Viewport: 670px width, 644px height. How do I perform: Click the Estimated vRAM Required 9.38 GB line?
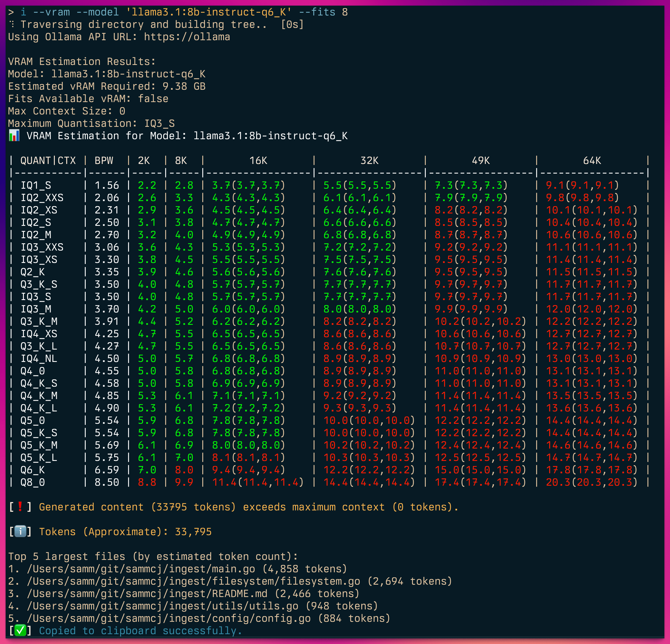(x=107, y=86)
